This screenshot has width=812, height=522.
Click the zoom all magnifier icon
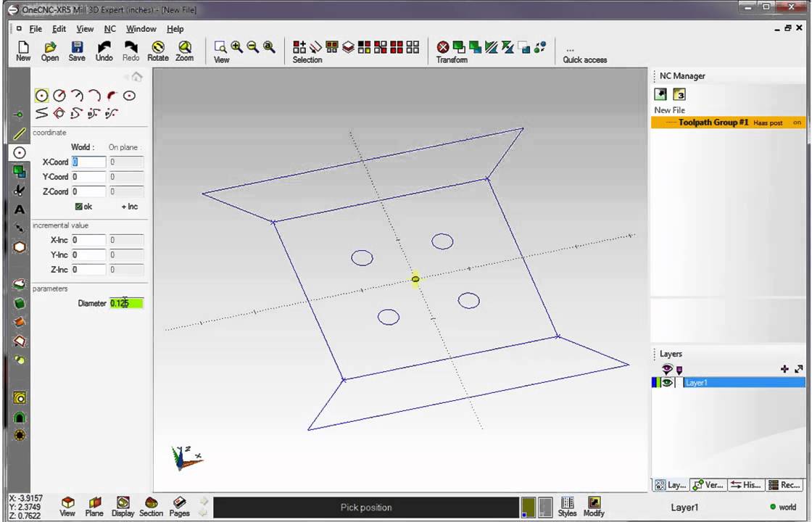tap(269, 47)
